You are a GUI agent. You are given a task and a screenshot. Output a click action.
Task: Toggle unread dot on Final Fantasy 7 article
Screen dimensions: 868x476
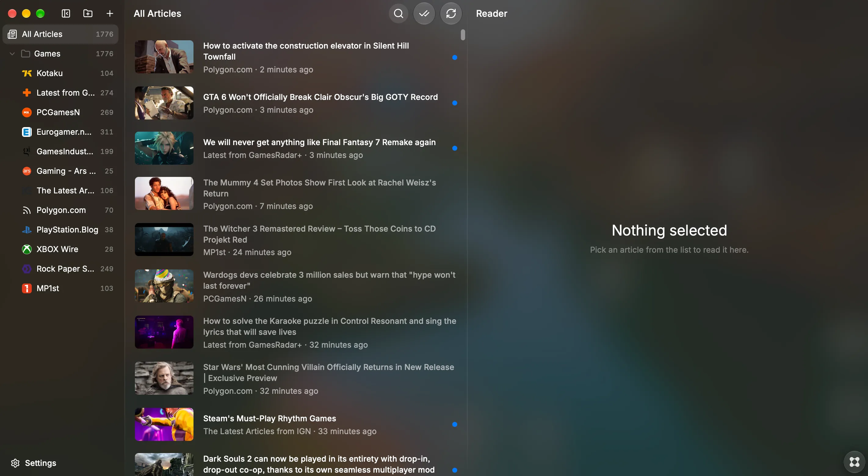(x=454, y=148)
